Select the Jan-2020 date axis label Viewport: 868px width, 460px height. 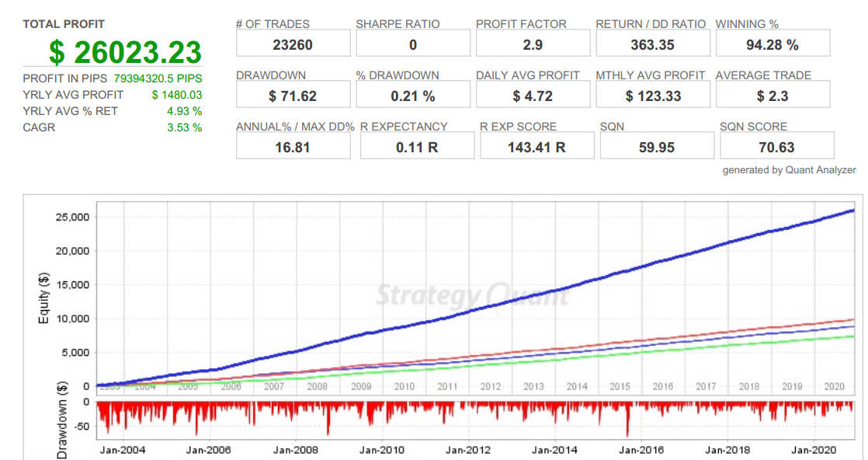[813, 450]
